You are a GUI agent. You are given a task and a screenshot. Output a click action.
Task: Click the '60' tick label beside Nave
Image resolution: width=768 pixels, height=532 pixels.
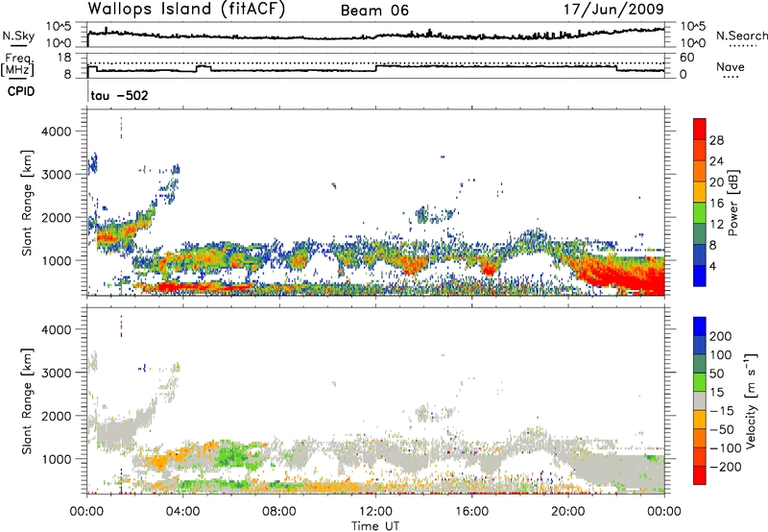686,58
